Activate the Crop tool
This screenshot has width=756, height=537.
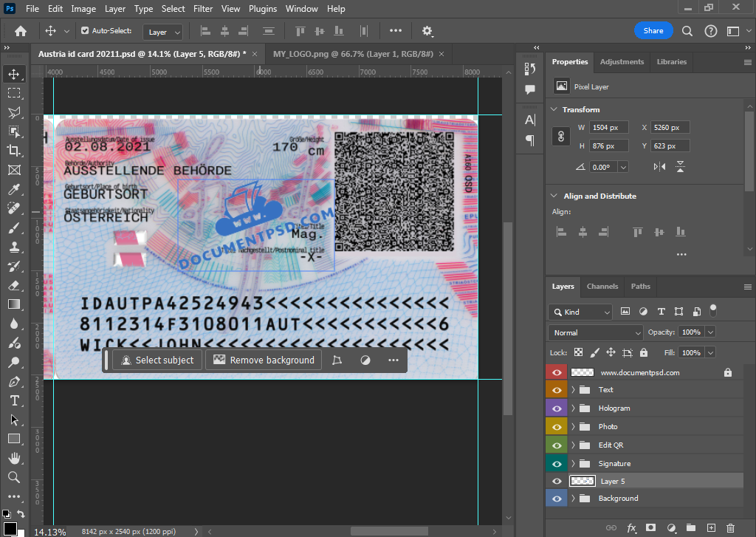pos(14,151)
